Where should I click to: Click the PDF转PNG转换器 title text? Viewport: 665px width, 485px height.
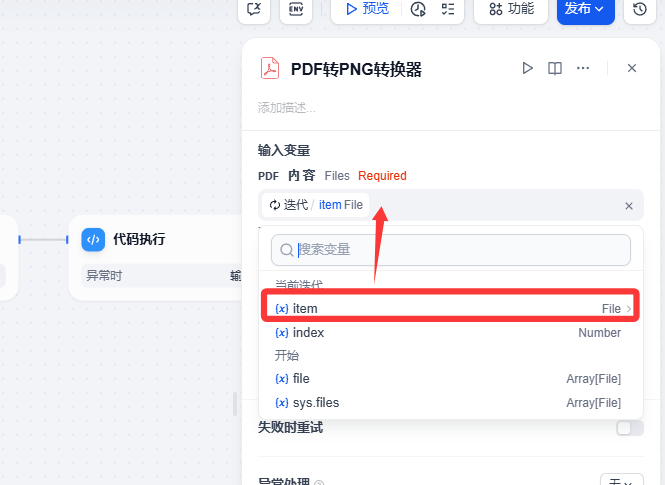tap(356, 69)
